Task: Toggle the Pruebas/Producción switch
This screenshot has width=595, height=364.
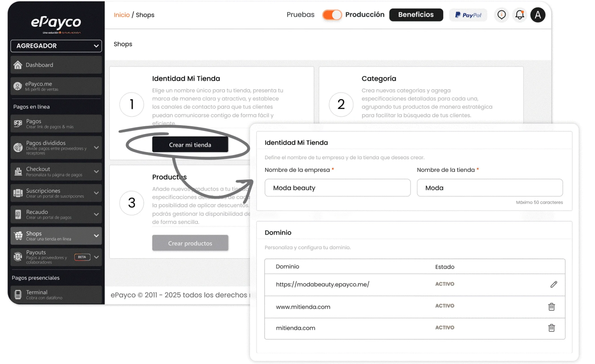Action: (x=332, y=15)
